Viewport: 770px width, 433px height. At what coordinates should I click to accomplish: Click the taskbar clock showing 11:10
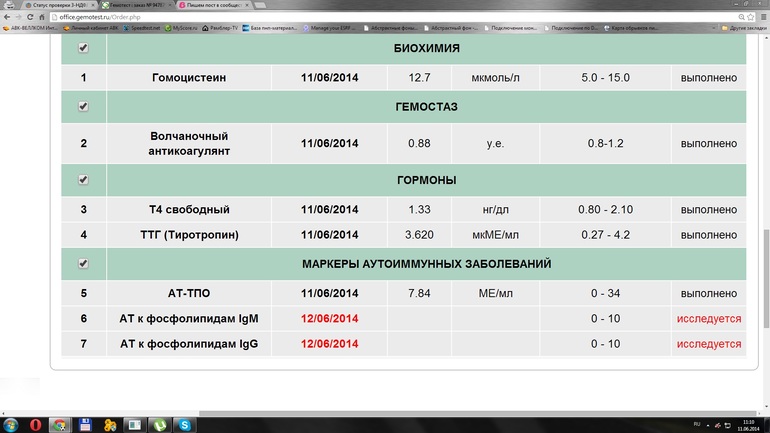click(x=749, y=425)
